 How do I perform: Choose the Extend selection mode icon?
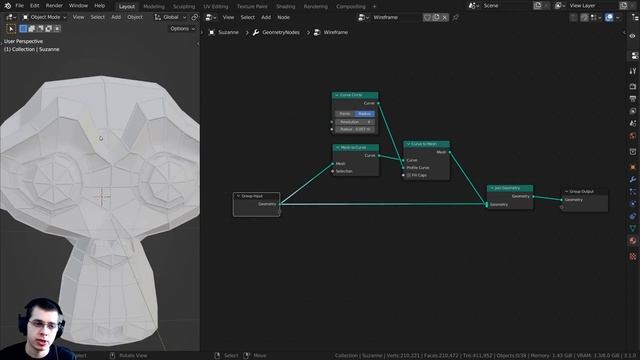pyautogui.click(x=32, y=29)
